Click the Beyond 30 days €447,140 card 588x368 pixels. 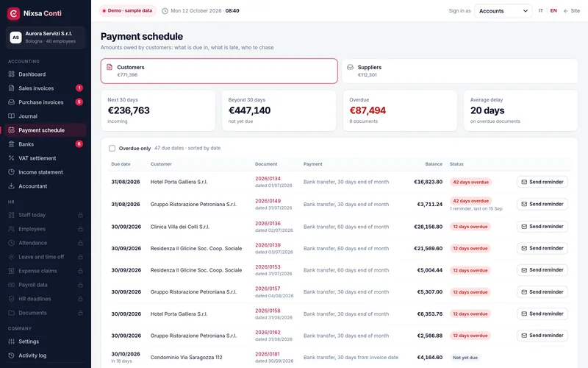279,110
